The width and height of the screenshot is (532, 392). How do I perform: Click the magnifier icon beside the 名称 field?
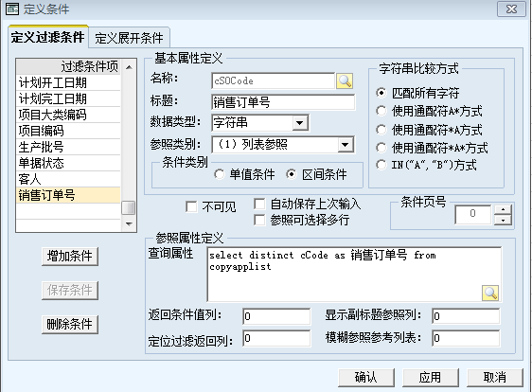[345, 81]
